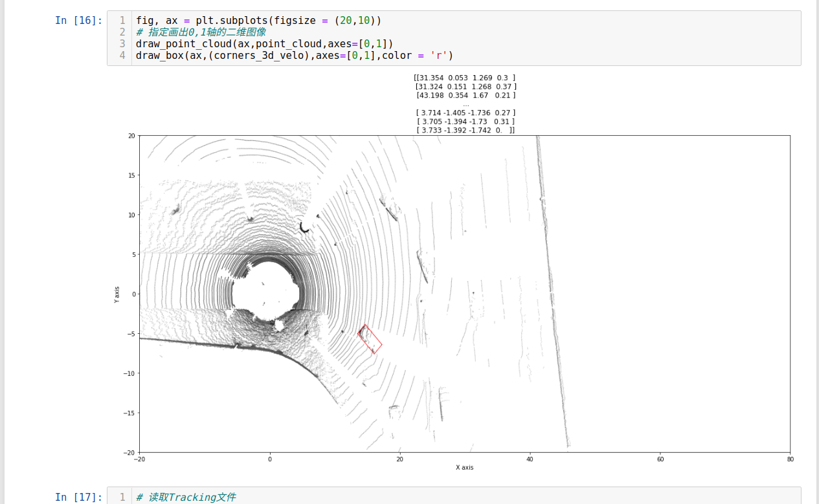Click the X axis label of the plot
Viewport: 819px width, 504px height.
pos(464,467)
